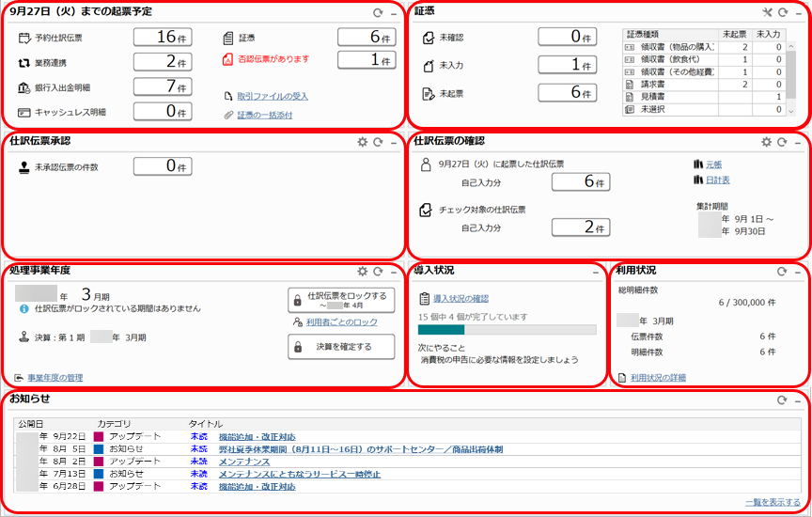The height and width of the screenshot is (517, 812).
Task: Open the 8月2日 メンテナンス notice
Action: point(244,462)
